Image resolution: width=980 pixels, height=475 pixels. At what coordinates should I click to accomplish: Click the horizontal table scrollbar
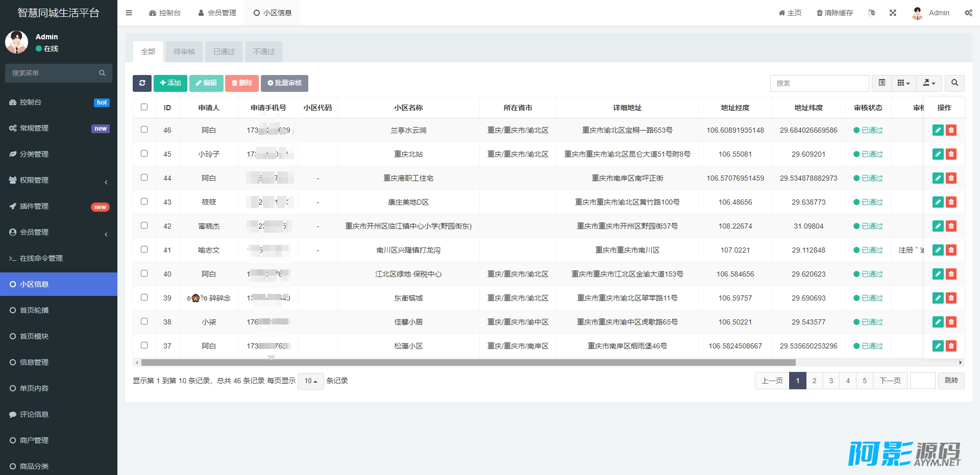[468, 363]
